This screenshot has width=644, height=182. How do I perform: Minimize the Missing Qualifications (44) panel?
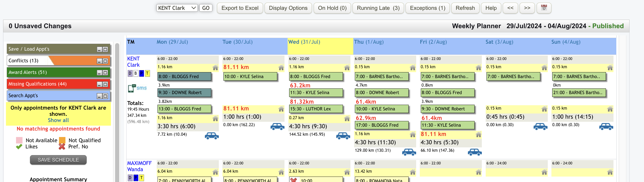pyautogui.click(x=99, y=84)
